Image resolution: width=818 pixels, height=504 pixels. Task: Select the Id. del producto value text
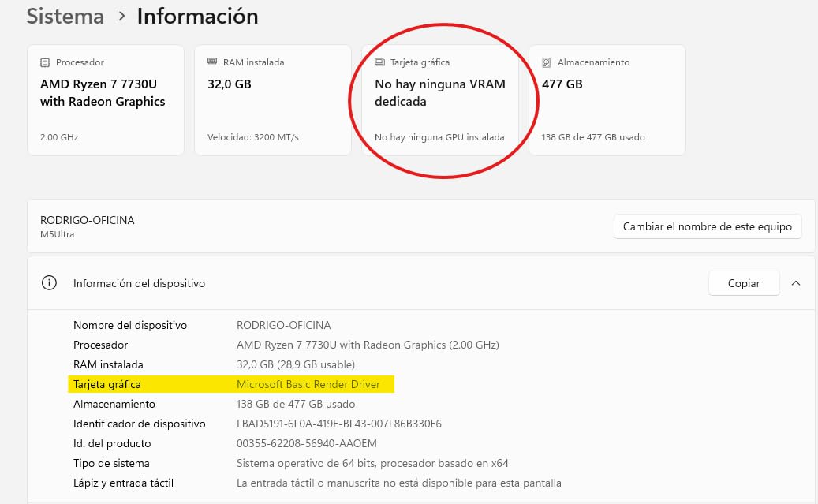307,443
